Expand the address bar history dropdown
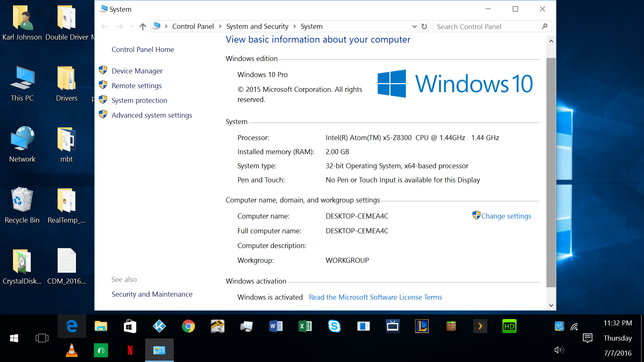Image resolution: width=644 pixels, height=362 pixels. (x=415, y=26)
